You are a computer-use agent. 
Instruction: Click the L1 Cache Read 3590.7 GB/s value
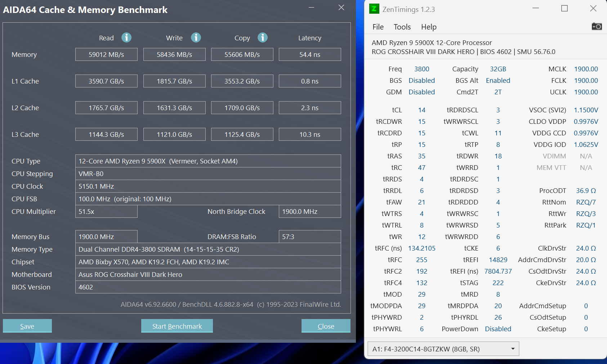[x=106, y=81]
